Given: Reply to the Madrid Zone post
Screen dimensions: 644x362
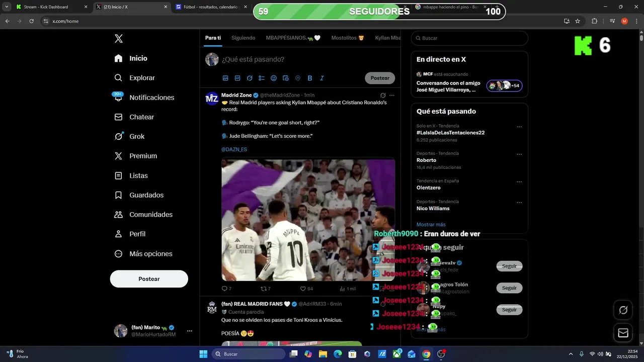Looking at the screenshot, I should click(226, 289).
